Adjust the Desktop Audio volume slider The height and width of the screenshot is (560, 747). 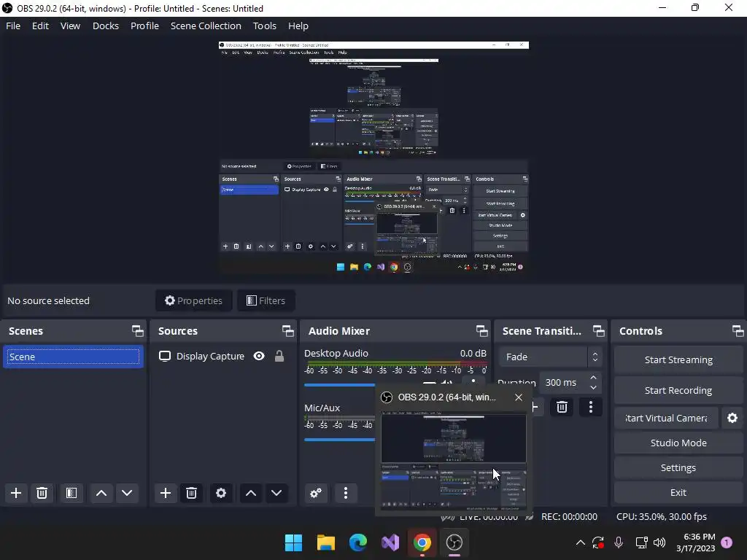coord(340,385)
